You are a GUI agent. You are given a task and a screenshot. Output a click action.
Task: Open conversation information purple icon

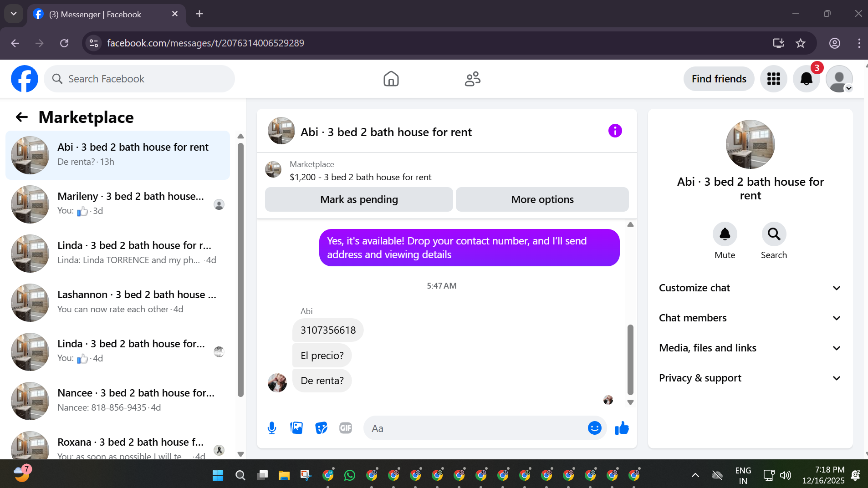(615, 131)
